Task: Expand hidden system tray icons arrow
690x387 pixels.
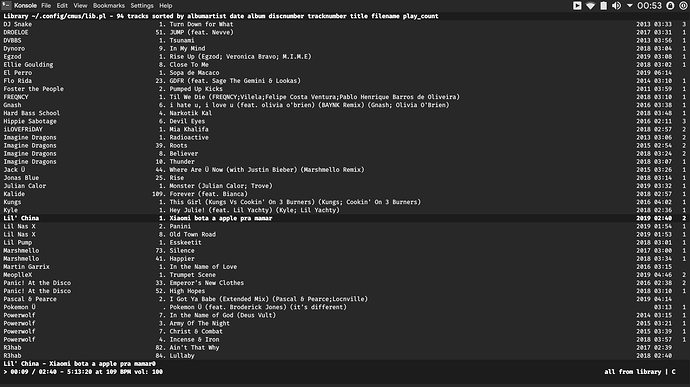Action: (629, 6)
